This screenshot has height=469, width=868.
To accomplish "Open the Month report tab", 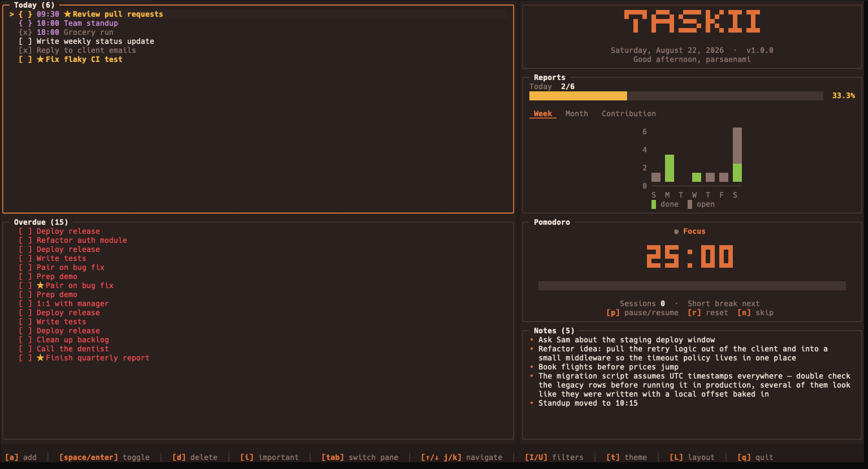I will 576,114.
